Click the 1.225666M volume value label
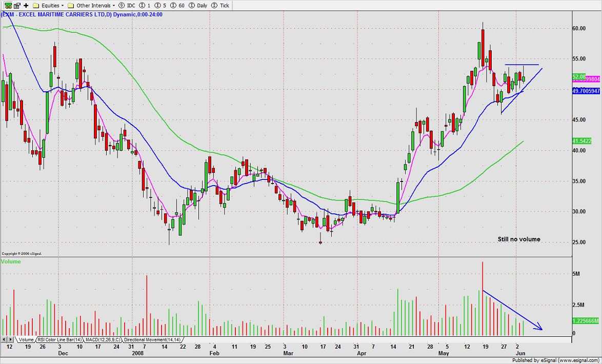602x364 pixels. click(586, 320)
